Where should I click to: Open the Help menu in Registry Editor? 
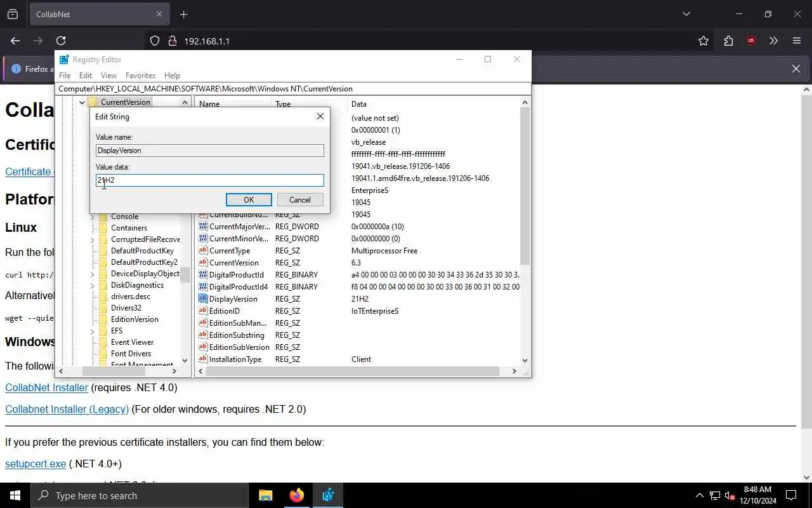coord(172,75)
